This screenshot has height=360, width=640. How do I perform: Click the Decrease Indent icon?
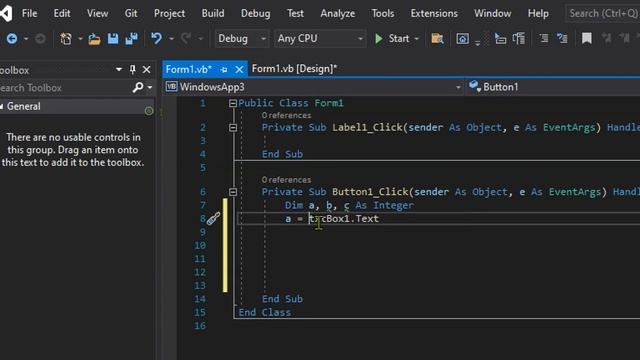544,39
